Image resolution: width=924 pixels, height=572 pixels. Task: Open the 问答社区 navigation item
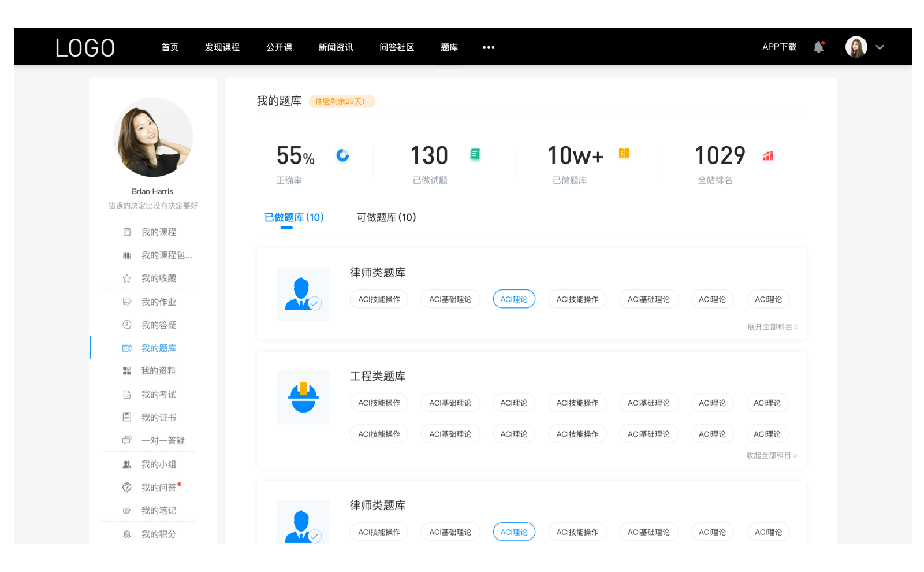point(397,47)
